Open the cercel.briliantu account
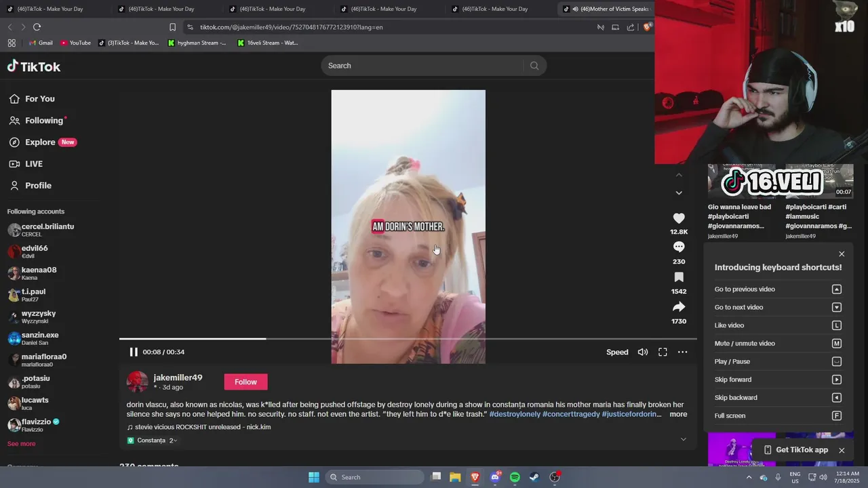 pyautogui.click(x=41, y=230)
